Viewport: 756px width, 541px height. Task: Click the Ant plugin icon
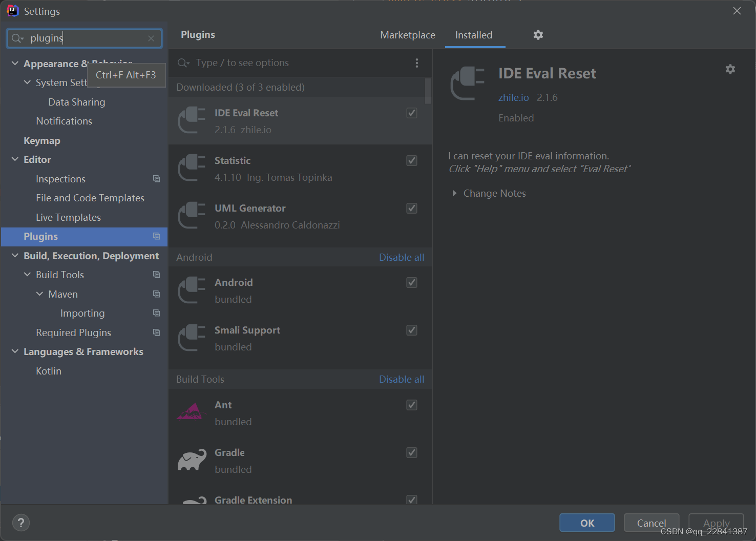(192, 411)
